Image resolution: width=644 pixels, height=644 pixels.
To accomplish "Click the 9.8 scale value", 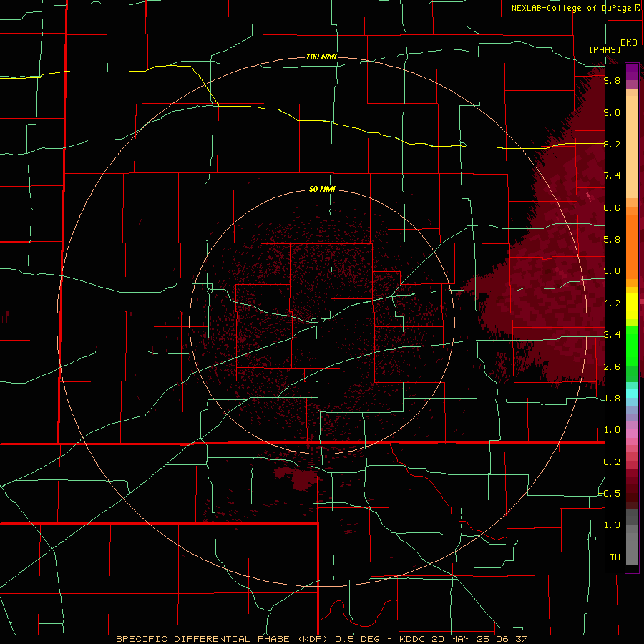I will click(x=612, y=80).
